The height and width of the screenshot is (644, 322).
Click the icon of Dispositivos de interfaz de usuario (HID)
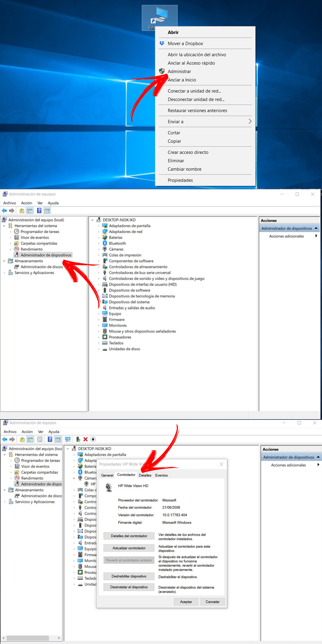(105, 284)
